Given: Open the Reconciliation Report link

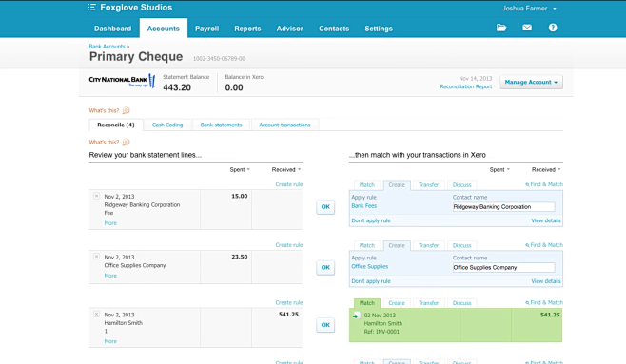Looking at the screenshot, I should pos(466,86).
